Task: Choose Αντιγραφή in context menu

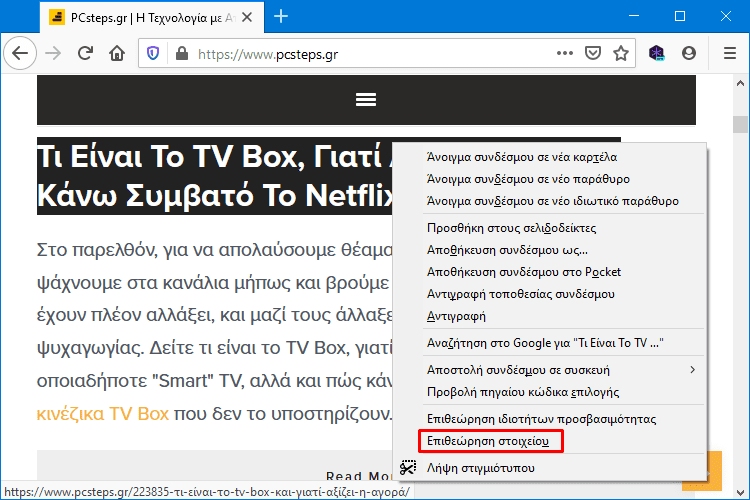Action: (x=550, y=316)
